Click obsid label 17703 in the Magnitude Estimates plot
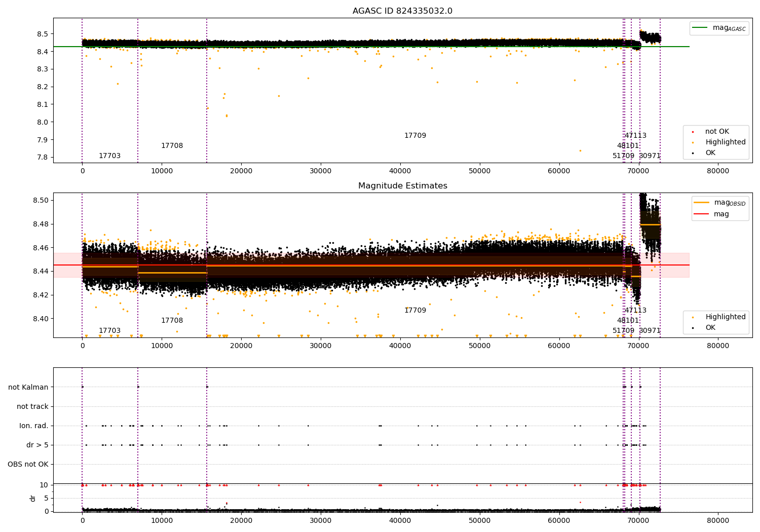760x532 pixels. coord(109,331)
